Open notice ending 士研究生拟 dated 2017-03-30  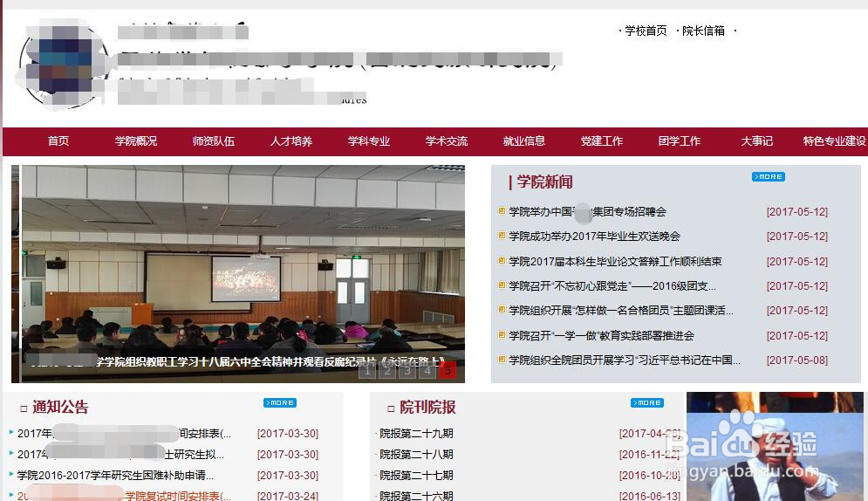120,455
